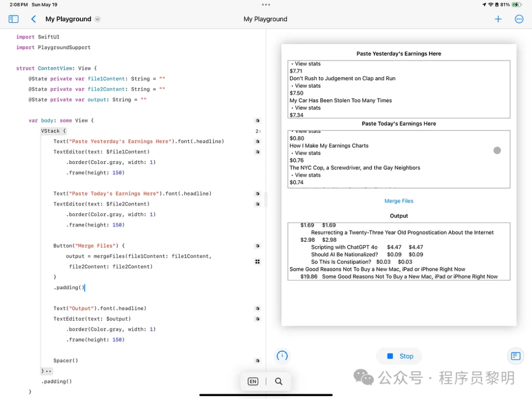Viewport: 532px width, 399px height.
Task: Click the "Paste Today's Earnings Here" preview heading
Action: [399, 124]
